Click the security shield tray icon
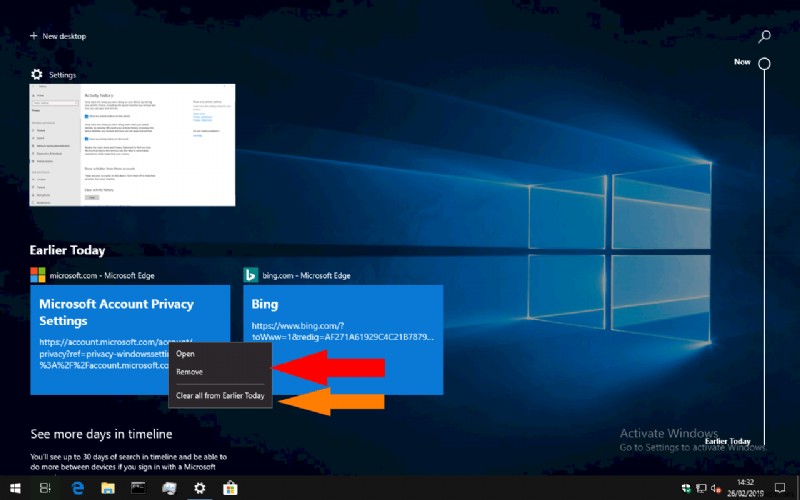 tap(686, 489)
